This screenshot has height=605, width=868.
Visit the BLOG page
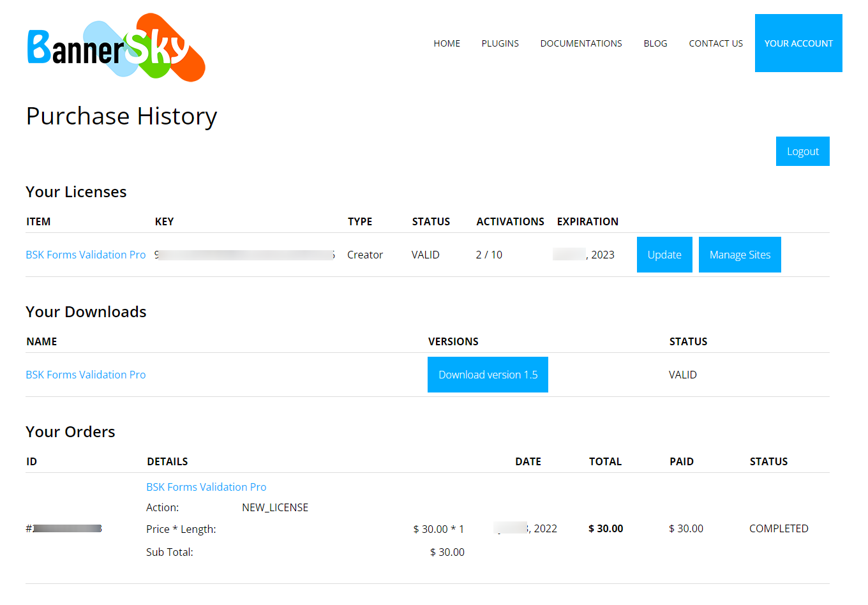(655, 43)
